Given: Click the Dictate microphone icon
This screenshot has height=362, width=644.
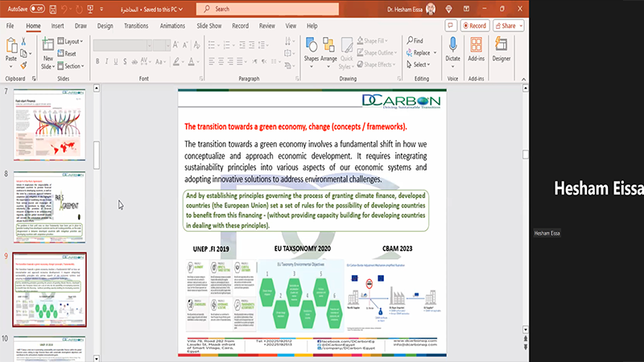Looking at the screenshot, I should coord(452,45).
